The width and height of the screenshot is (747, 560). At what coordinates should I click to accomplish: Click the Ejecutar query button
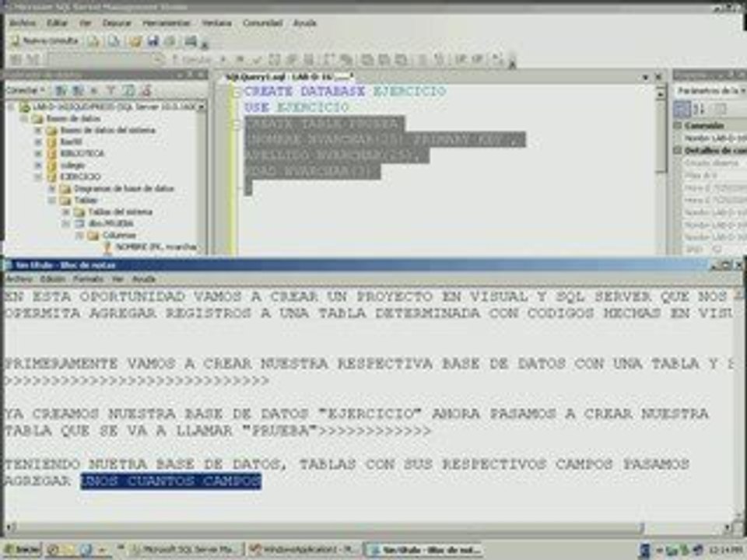pos(191,60)
